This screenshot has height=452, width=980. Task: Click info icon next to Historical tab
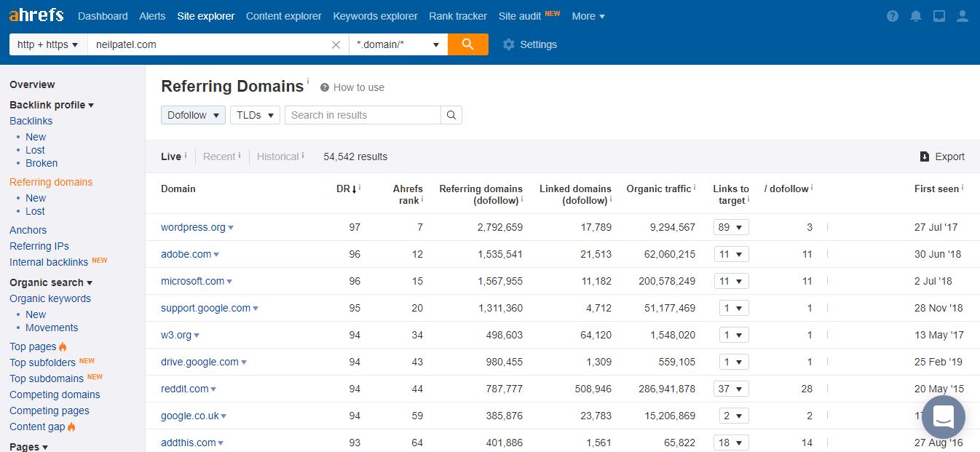(303, 155)
